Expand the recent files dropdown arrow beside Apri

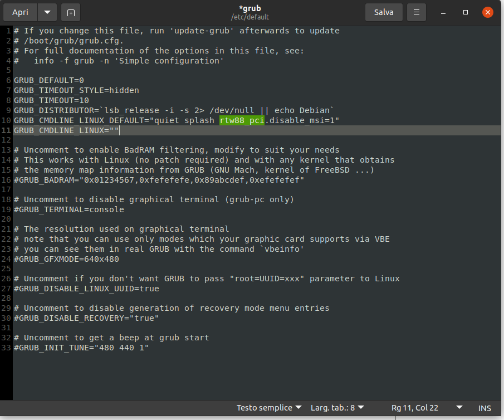[47, 12]
